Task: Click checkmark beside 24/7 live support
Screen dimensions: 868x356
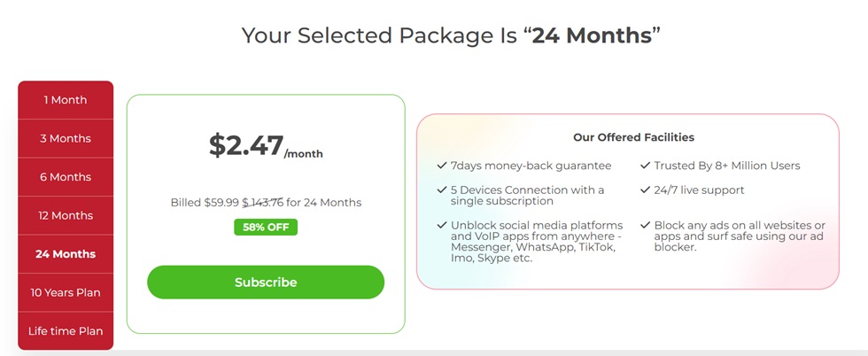Action: click(x=645, y=190)
